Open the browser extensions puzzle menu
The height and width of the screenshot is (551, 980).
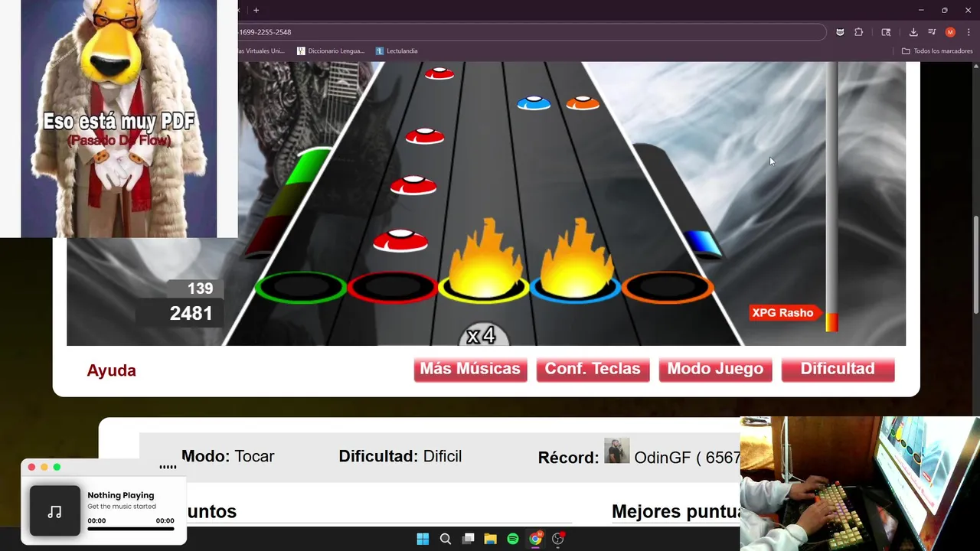point(859,32)
